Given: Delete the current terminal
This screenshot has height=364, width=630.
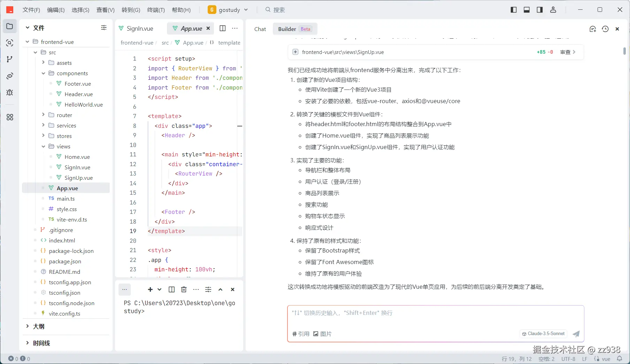Looking at the screenshot, I should coord(184,289).
